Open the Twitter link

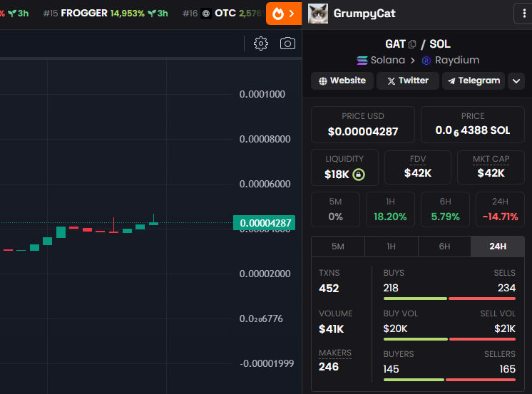(x=408, y=81)
